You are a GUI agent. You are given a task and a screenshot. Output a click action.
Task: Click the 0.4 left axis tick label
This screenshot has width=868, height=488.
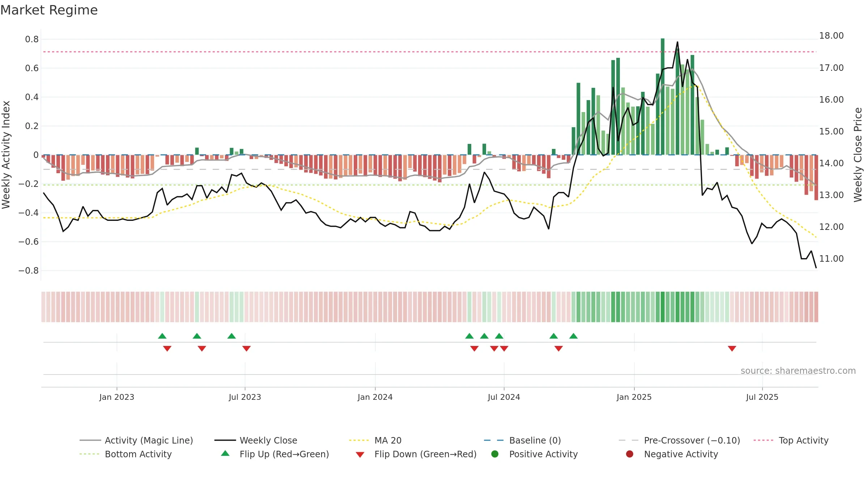click(x=32, y=97)
